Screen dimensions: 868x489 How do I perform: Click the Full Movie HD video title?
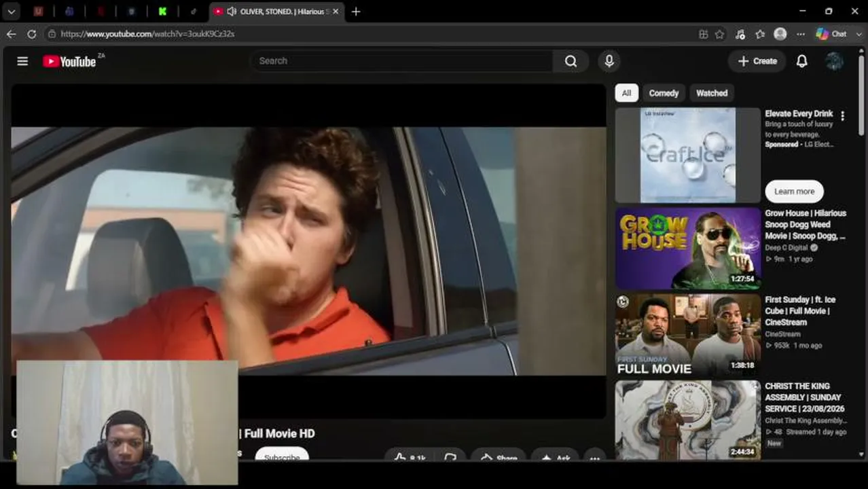click(279, 433)
